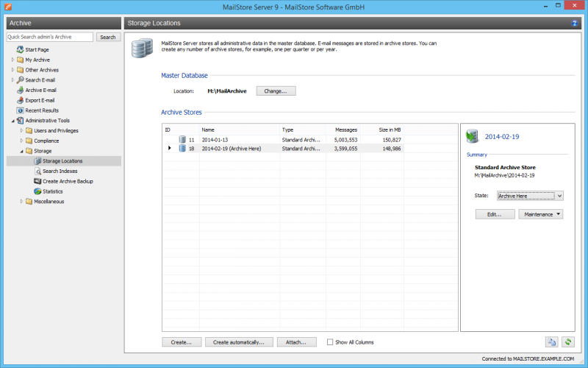Sort by the Type column header

(x=302, y=130)
